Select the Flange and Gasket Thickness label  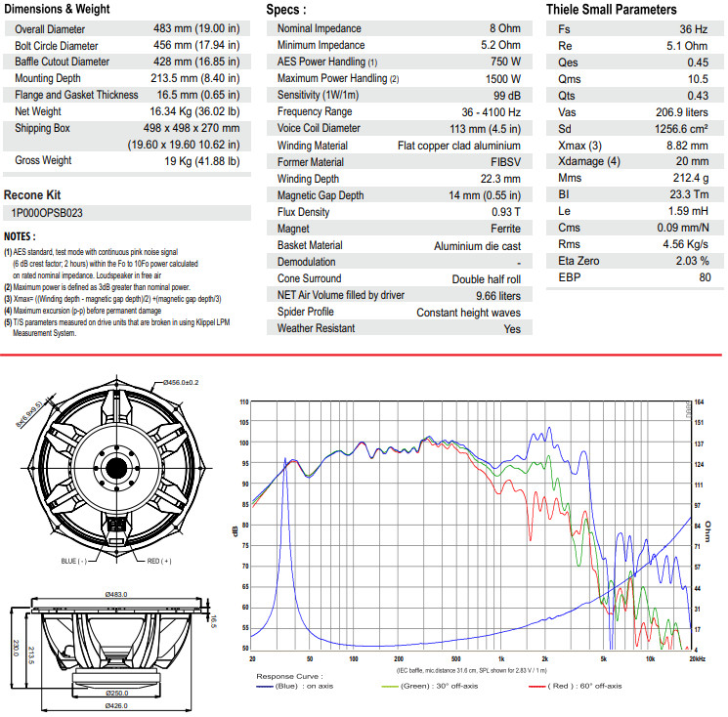[76, 95]
